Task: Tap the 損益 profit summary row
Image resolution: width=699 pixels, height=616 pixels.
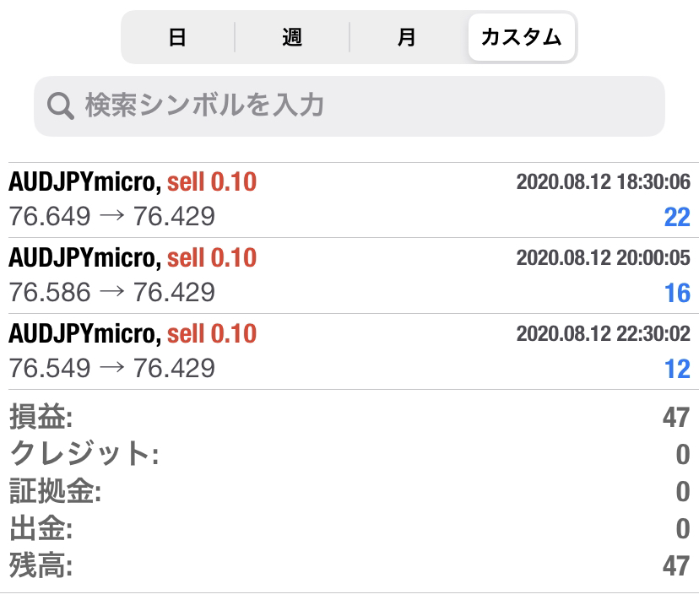Action: click(x=349, y=416)
